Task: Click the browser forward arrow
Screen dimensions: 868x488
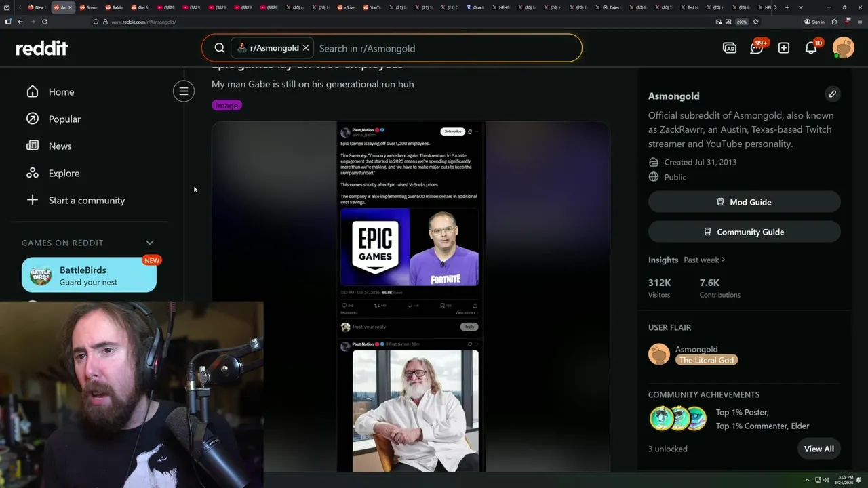Action: [x=32, y=22]
